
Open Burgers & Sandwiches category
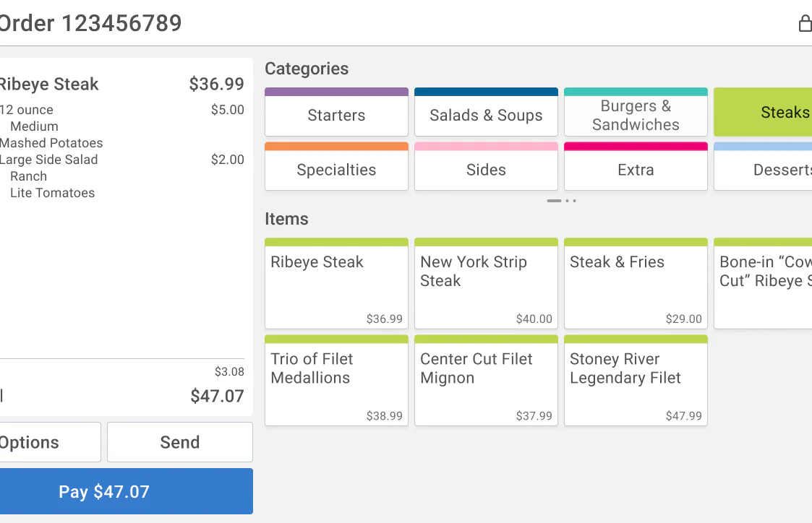tap(636, 112)
